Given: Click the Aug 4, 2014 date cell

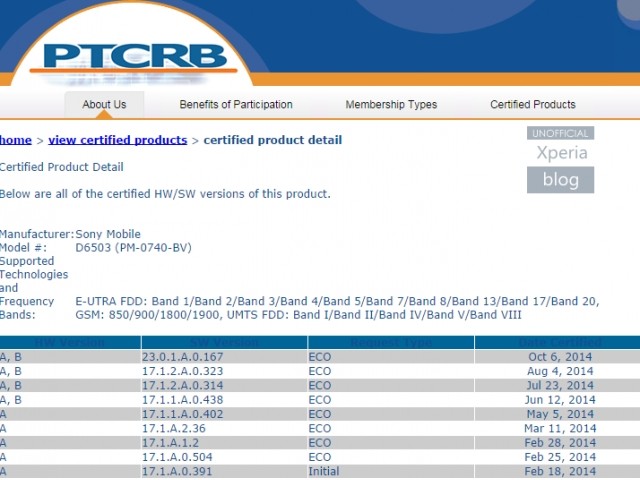Looking at the screenshot, I should click(x=560, y=371).
